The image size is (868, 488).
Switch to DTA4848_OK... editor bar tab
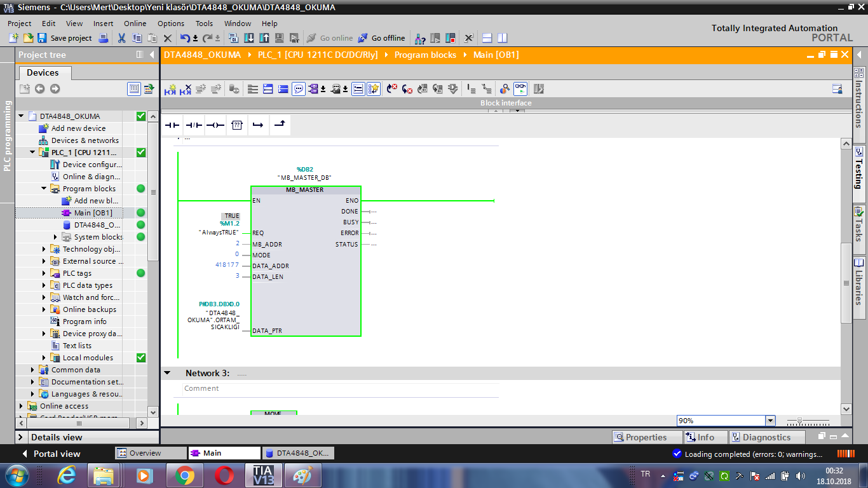298,453
